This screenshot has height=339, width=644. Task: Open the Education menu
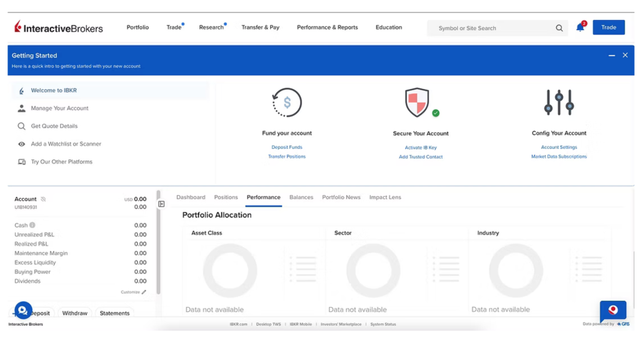(388, 28)
